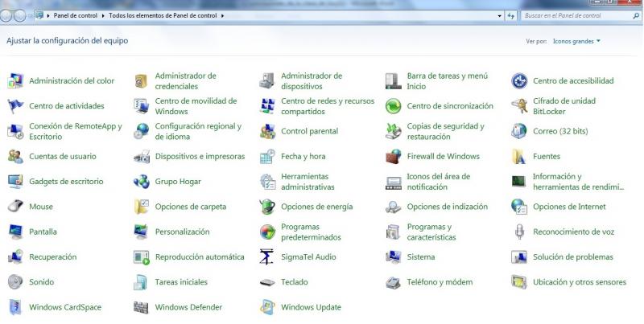The image size is (644, 324).
Task: Click the Centro de redes y recursos compartidos icon
Action: (x=267, y=106)
